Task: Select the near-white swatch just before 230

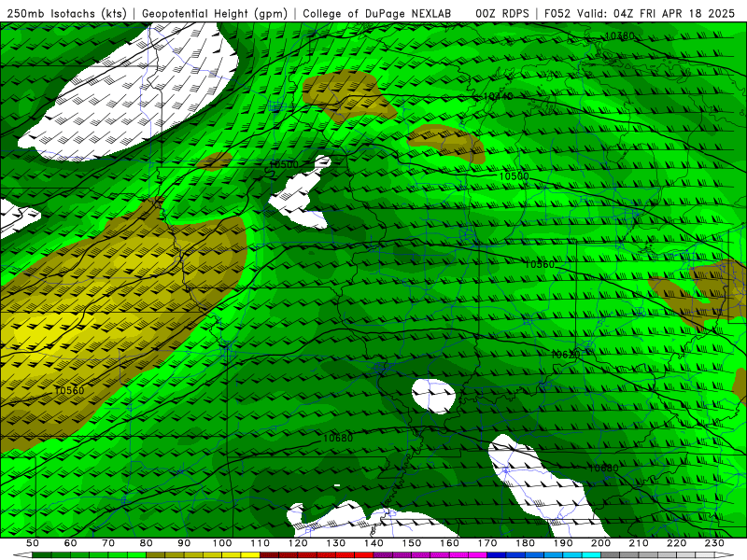Action: pyautogui.click(x=705, y=555)
